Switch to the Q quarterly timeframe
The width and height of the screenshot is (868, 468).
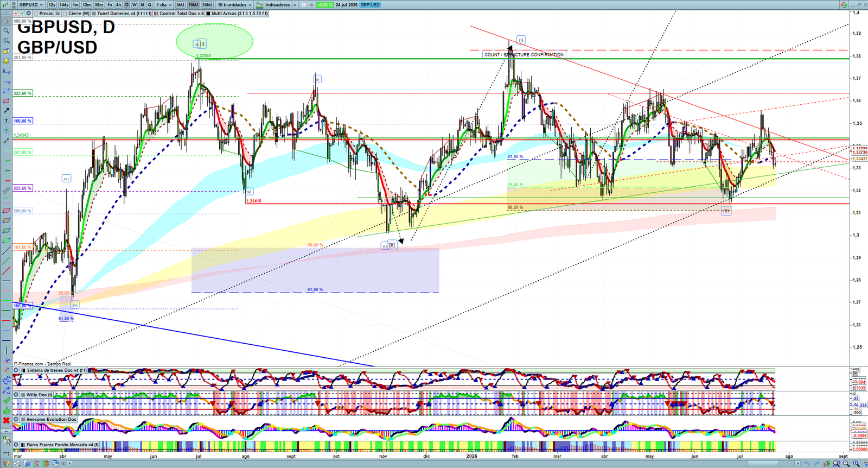(149, 5)
